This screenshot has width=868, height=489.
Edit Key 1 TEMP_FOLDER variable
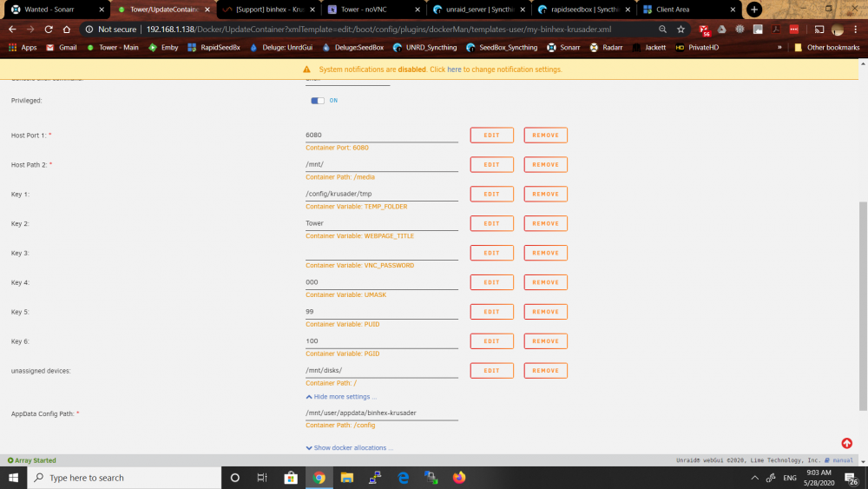pos(491,194)
